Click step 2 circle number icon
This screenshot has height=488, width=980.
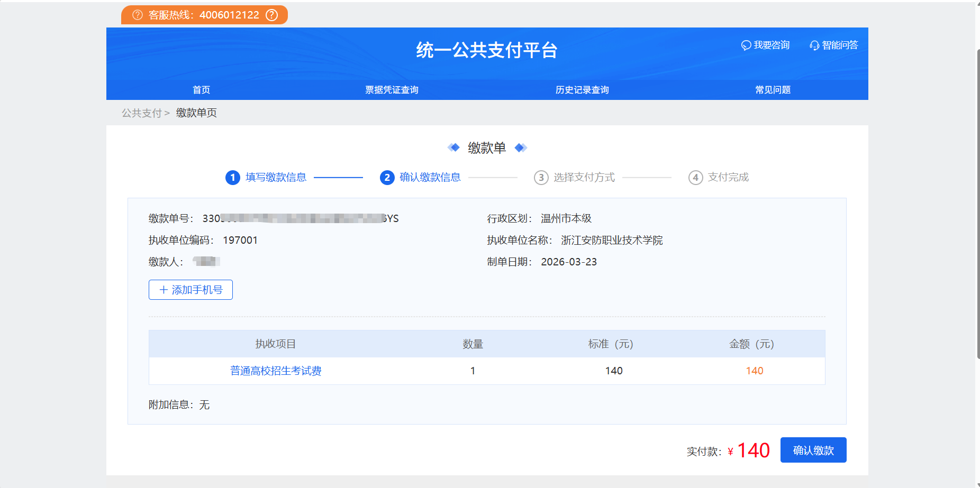pos(387,178)
